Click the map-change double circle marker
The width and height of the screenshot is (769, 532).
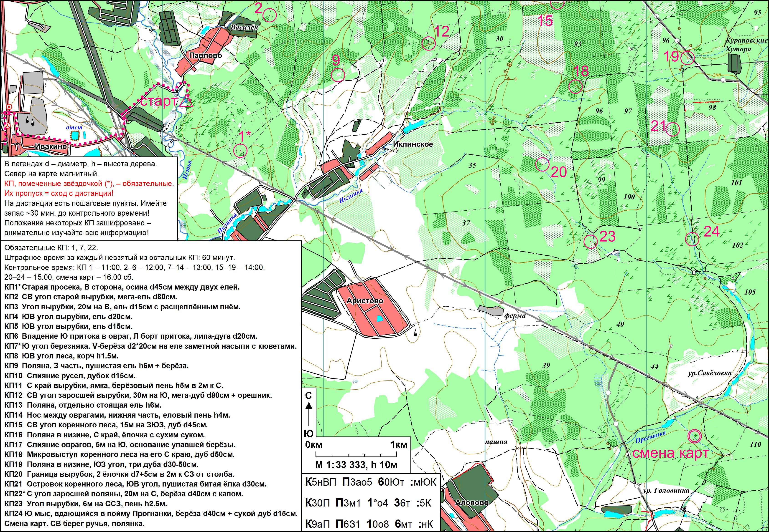(x=695, y=436)
